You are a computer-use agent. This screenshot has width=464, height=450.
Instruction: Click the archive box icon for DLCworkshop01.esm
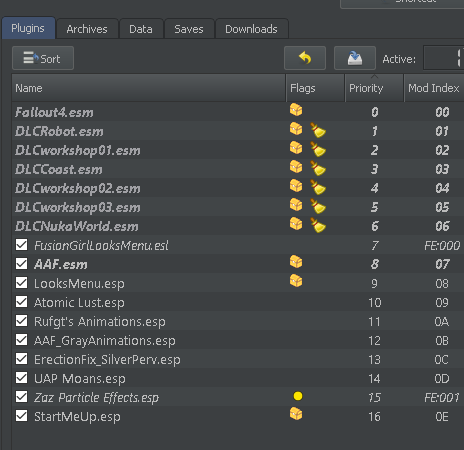[x=296, y=148]
